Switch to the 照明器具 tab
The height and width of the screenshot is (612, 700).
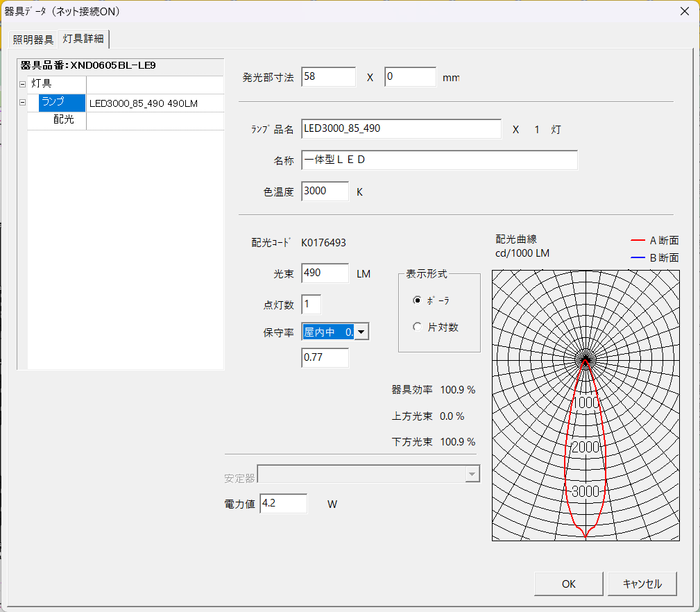[x=33, y=40]
